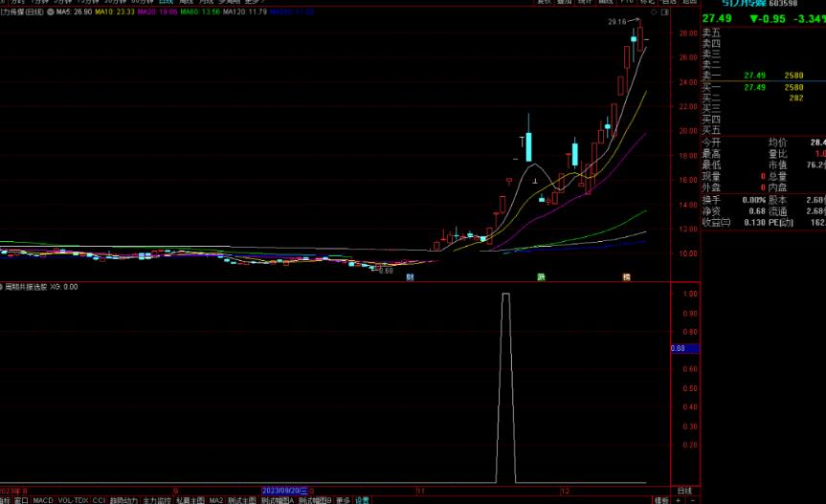Click the MA5: 26.90 value
Image resolution: width=826 pixels, height=504 pixels.
(74, 11)
